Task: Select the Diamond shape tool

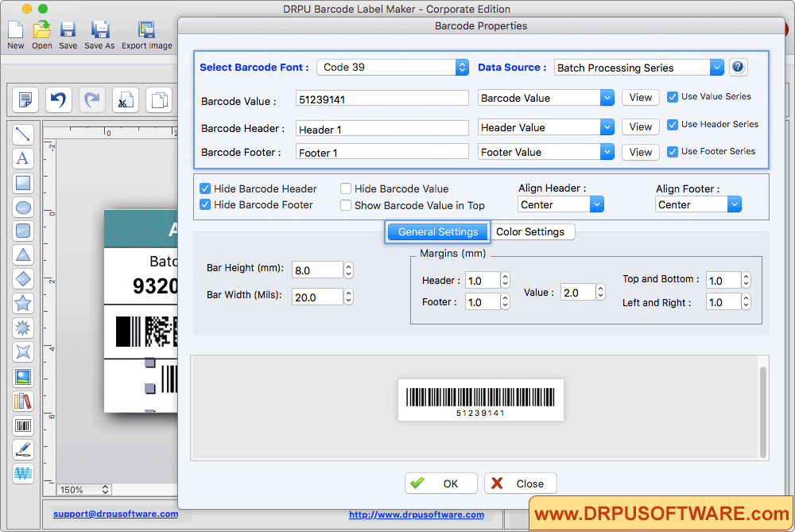Action: click(x=23, y=279)
